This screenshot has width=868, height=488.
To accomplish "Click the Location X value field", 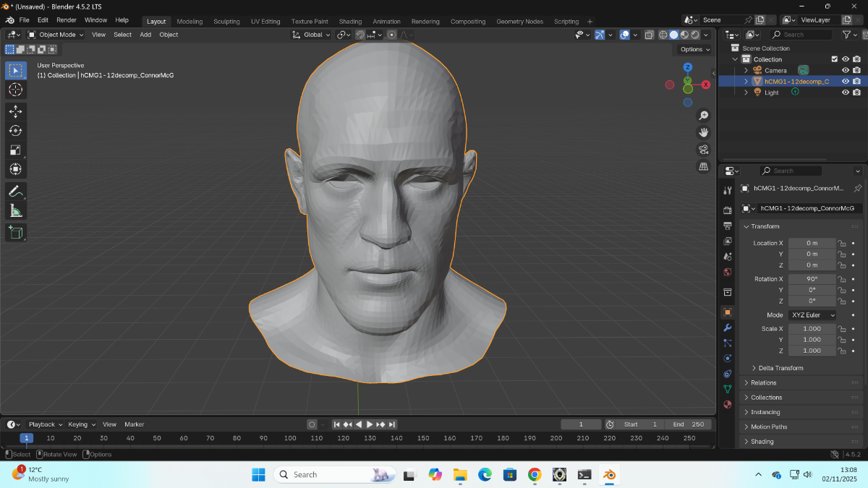I will [x=812, y=243].
